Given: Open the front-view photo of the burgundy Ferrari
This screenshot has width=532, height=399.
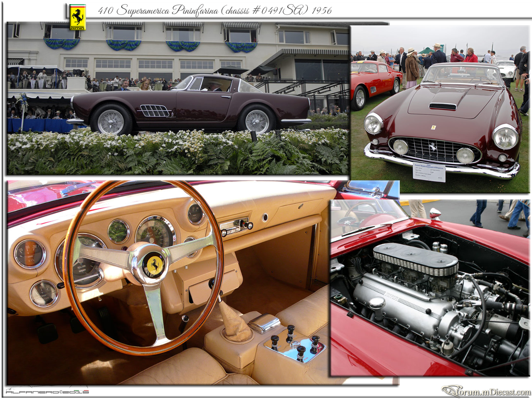Looking at the screenshot, I should [x=440, y=109].
